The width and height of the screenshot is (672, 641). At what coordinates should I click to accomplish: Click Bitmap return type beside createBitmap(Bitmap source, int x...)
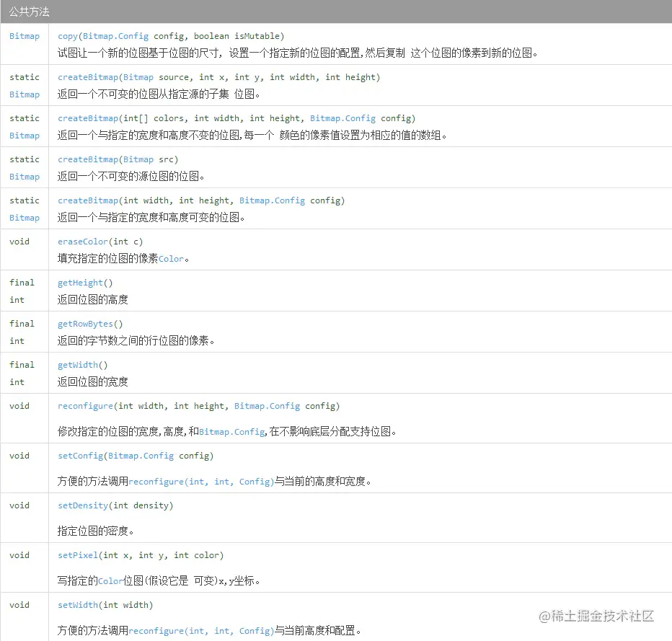(25, 94)
